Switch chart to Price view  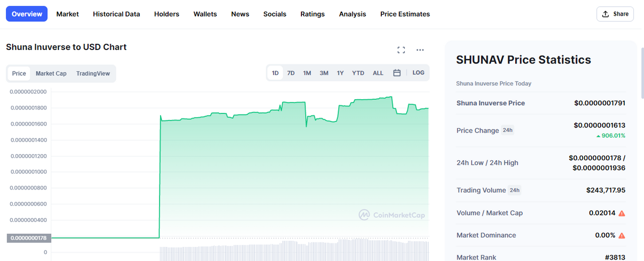pos(19,74)
